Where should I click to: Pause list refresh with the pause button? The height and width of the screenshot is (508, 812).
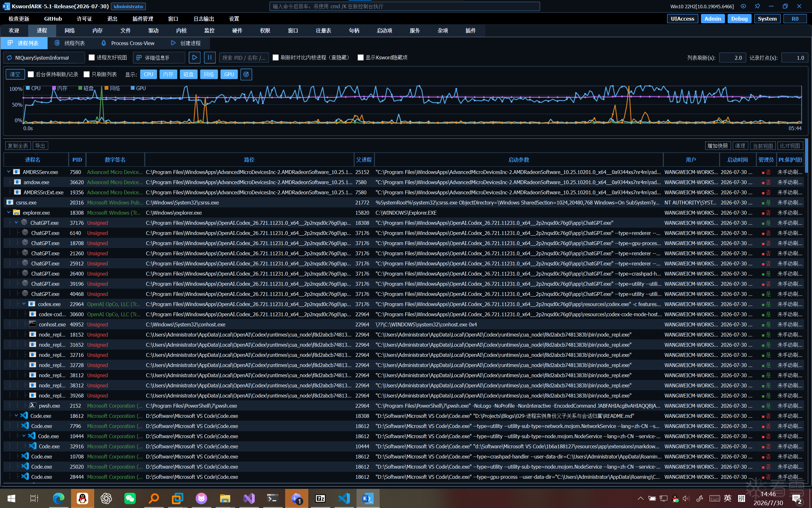(x=210, y=57)
